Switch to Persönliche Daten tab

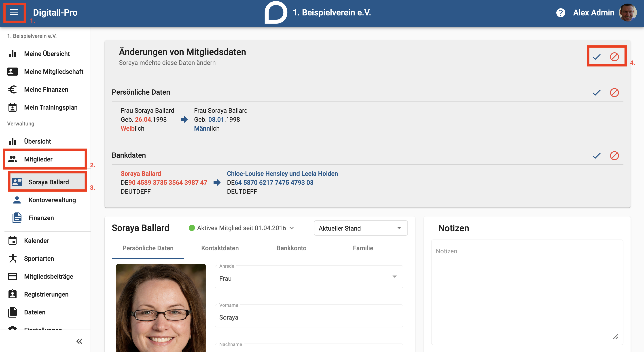148,248
